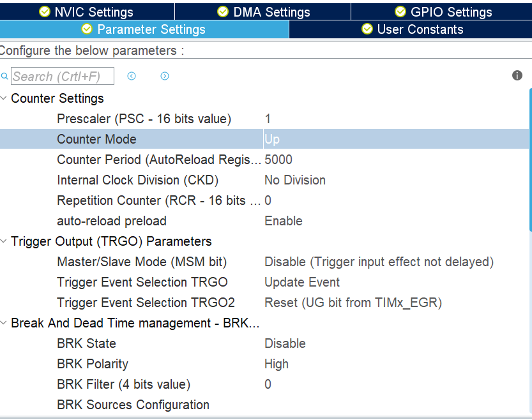Collapse the Trigger Output (TRGO) Parameters section

pyautogui.click(x=4, y=241)
